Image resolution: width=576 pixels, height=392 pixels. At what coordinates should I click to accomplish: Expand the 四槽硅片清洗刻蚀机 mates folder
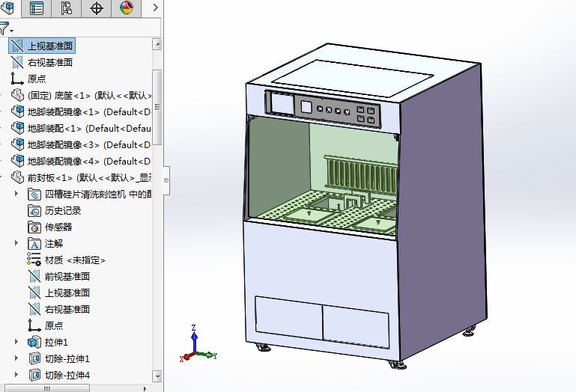pos(16,194)
